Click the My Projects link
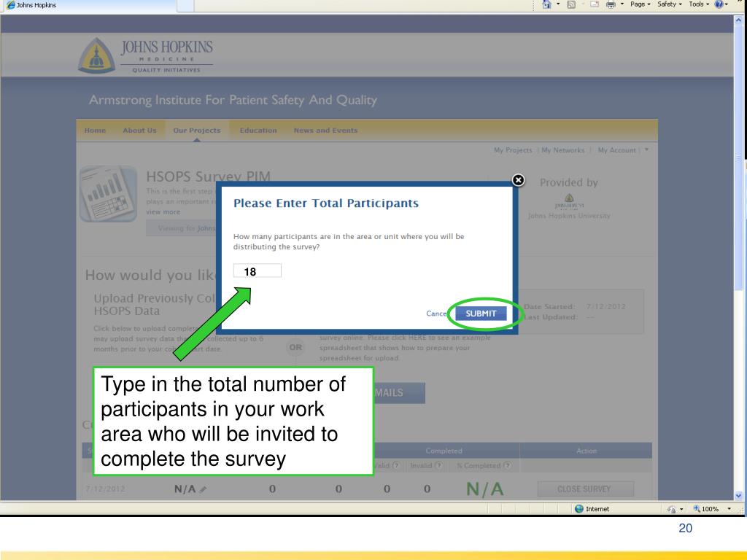The height and width of the screenshot is (560, 747). pyautogui.click(x=513, y=150)
